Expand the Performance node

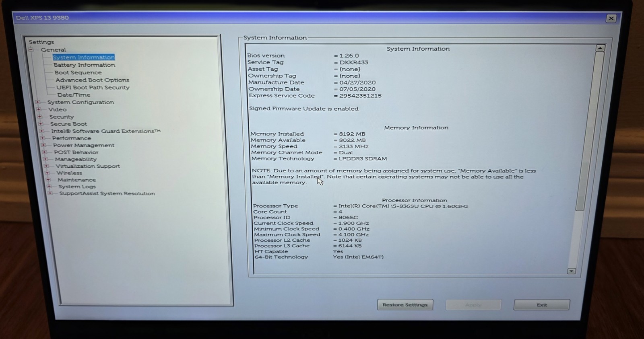[42, 138]
